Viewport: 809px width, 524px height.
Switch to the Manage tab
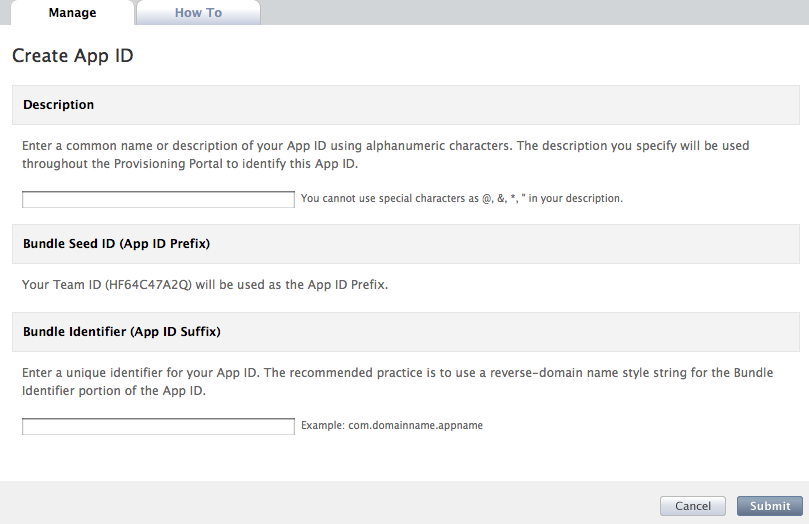(72, 13)
